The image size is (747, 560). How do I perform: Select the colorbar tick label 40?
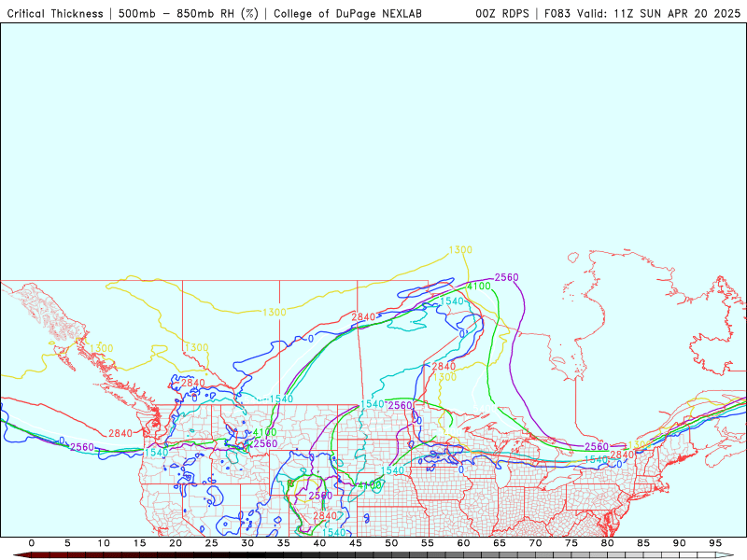click(x=319, y=543)
